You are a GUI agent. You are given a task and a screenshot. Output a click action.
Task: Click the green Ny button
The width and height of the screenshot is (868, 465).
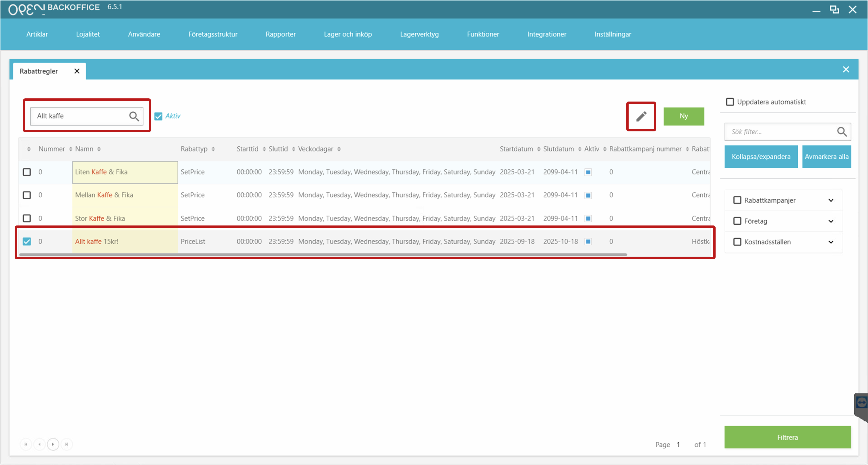[683, 116]
